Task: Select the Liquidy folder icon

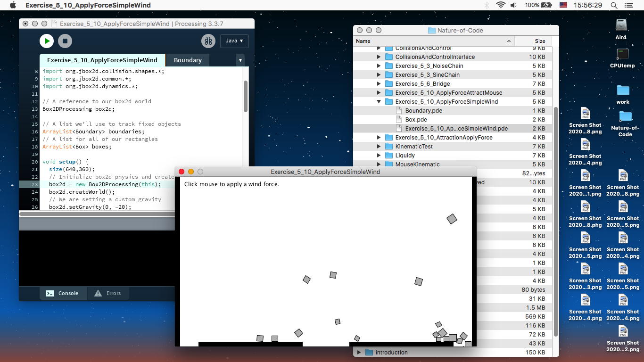Action: point(389,156)
